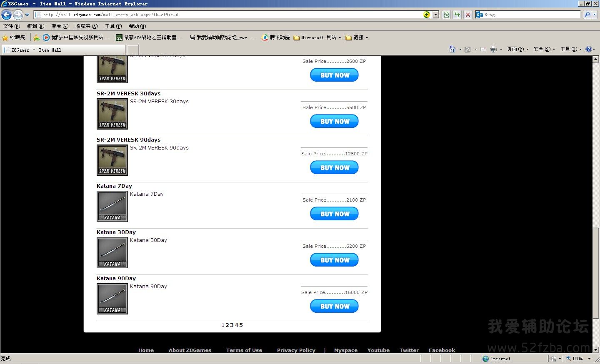Open the 文件(F) menu
The height and width of the screenshot is (364, 600).
tap(12, 26)
